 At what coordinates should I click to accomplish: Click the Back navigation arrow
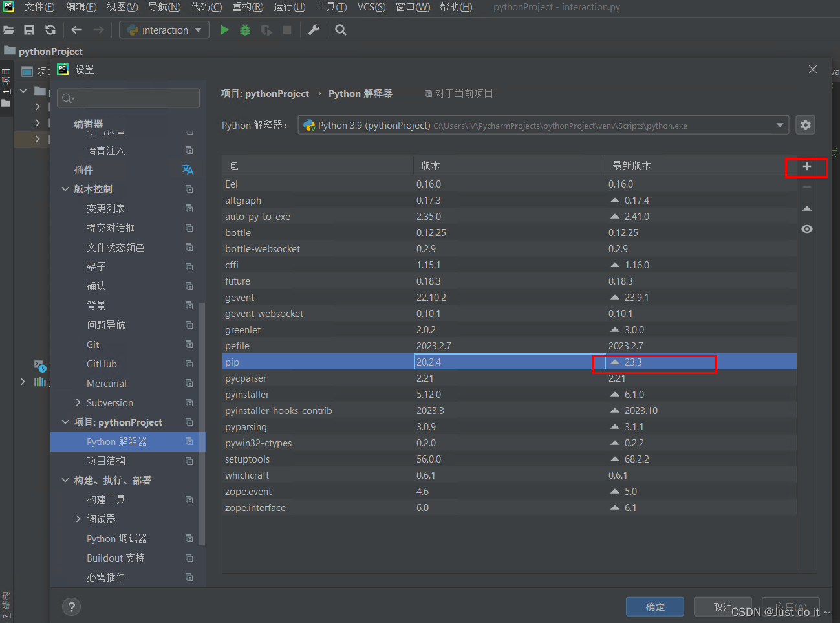point(76,30)
